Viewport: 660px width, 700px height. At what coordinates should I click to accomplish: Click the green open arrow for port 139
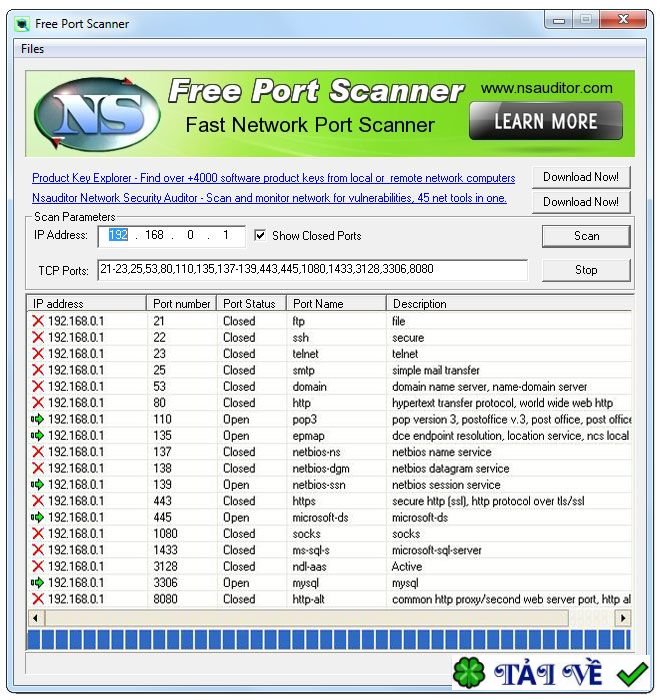pyautogui.click(x=38, y=484)
